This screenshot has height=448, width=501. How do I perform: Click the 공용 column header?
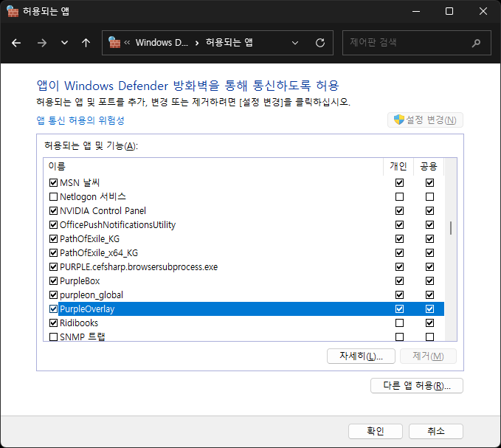(x=429, y=167)
